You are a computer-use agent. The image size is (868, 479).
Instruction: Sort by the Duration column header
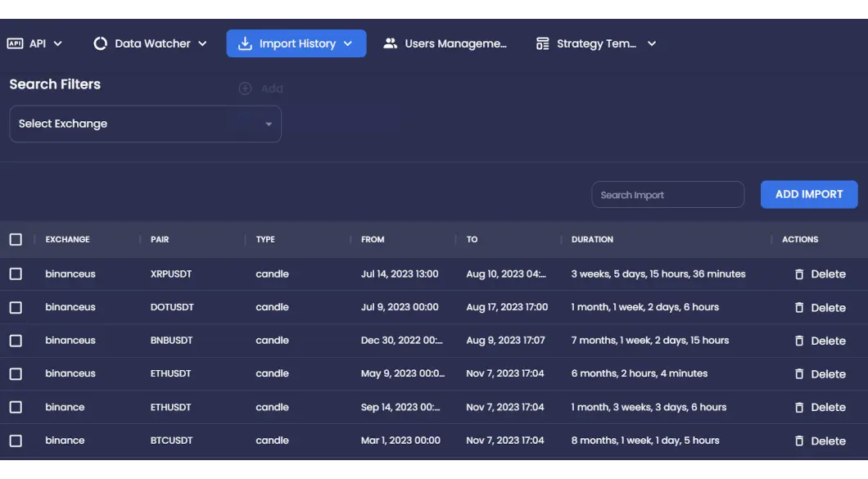coord(592,240)
